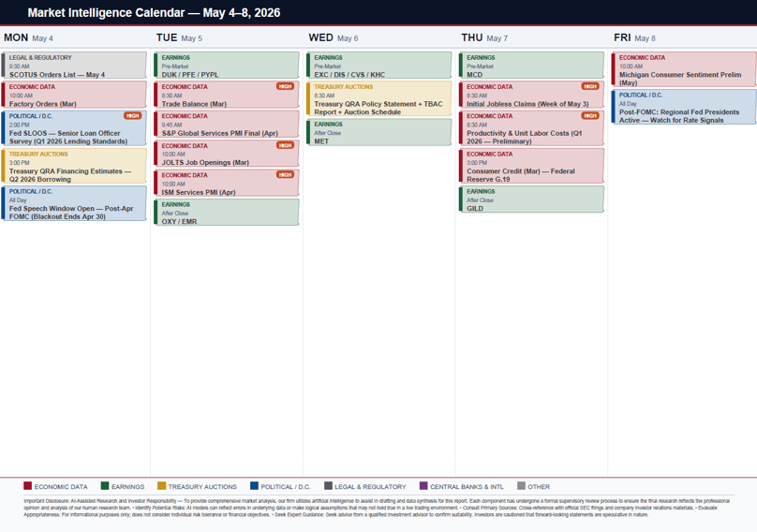Click the Economic Data red legend swatch
Image resolution: width=757 pixels, height=532 pixels.
[x=27, y=486]
